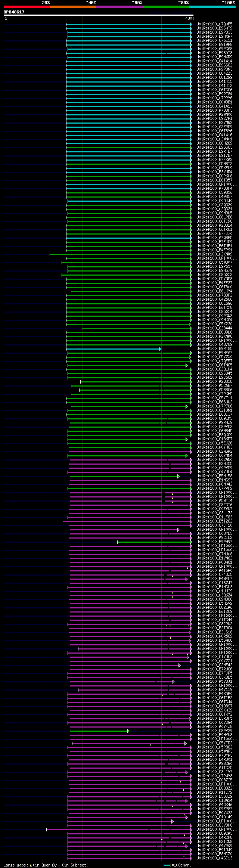Click label UniRef100_Q136P7

click(x=214, y=439)
